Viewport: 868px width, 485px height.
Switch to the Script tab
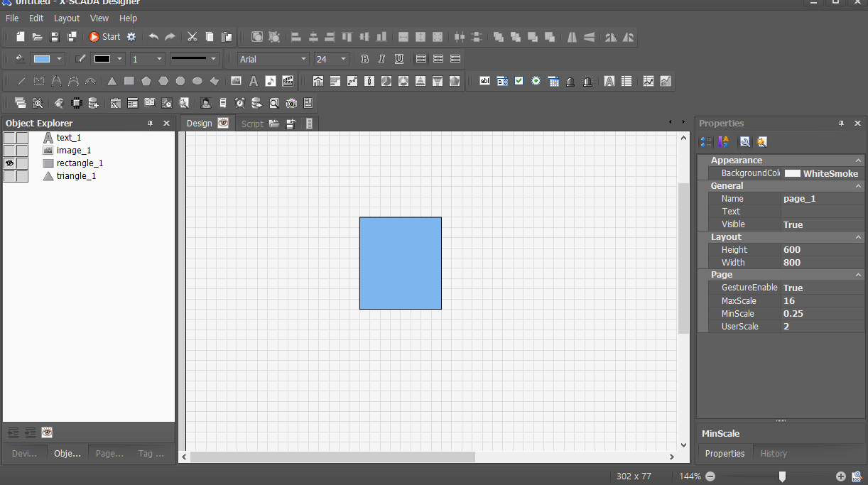click(x=252, y=124)
